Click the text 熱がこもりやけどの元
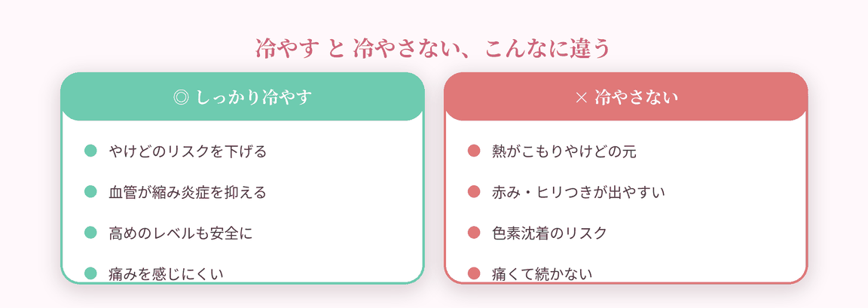868x308 pixels. (564, 151)
